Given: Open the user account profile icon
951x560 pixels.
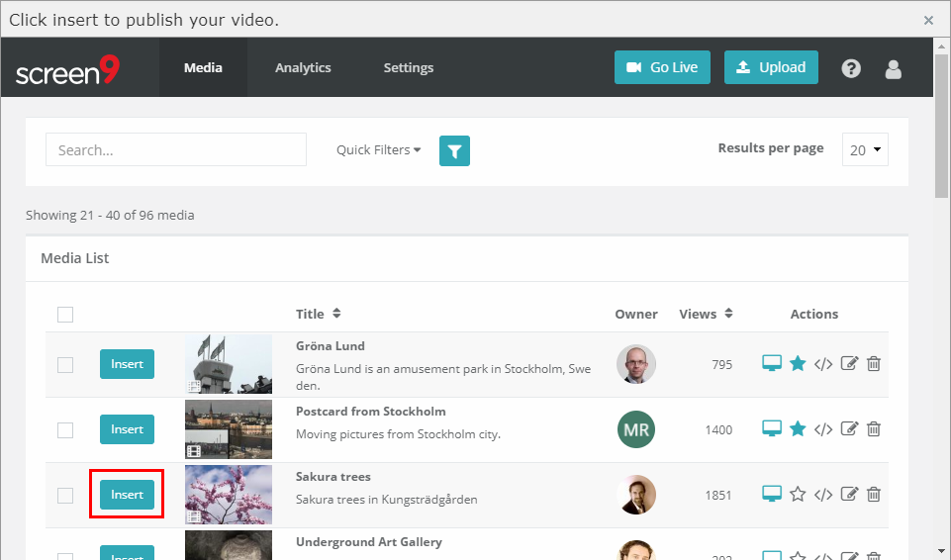Looking at the screenshot, I should [893, 69].
